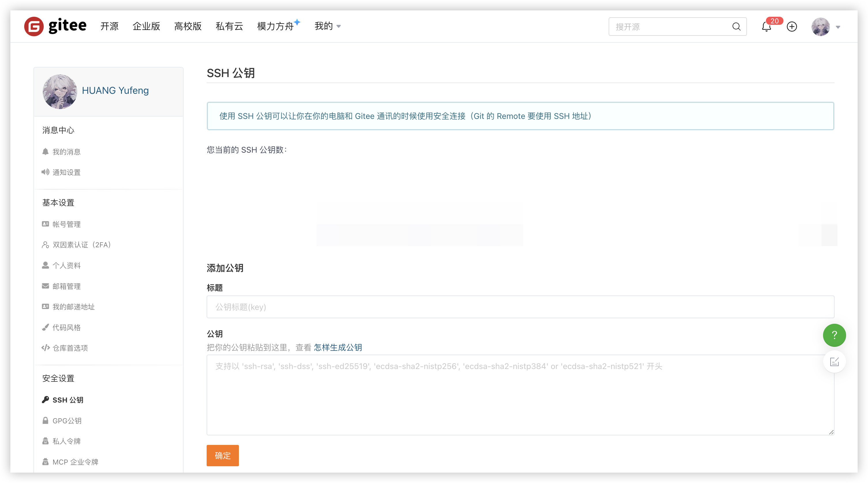Click the envelope icon beside 邮箱管理
This screenshot has width=868, height=483.
pyautogui.click(x=45, y=286)
